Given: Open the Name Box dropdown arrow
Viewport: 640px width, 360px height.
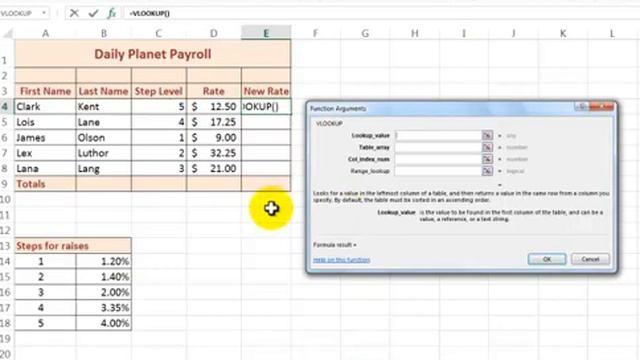Looking at the screenshot, I should coord(44,13).
